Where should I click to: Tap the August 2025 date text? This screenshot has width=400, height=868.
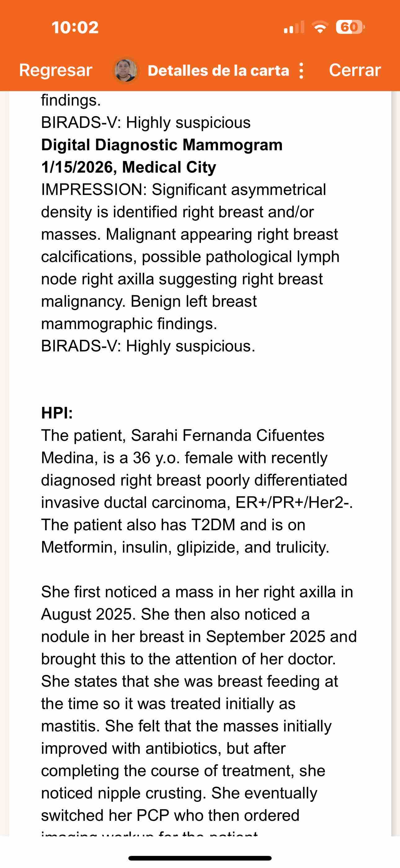coord(88,614)
